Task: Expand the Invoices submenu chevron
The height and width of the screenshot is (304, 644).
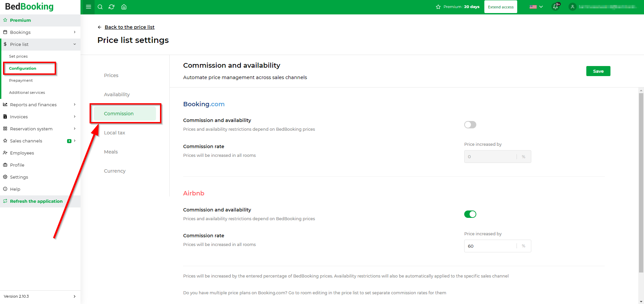Action: (x=74, y=117)
